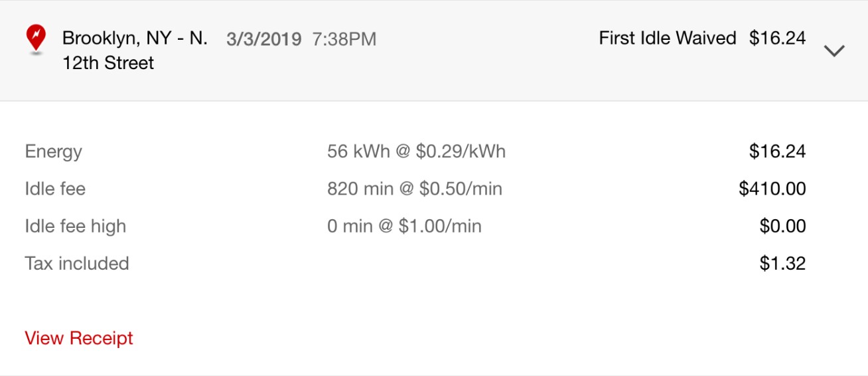Collapse the charging session chevron
Viewport: 868px width, 376px height.
tap(833, 50)
